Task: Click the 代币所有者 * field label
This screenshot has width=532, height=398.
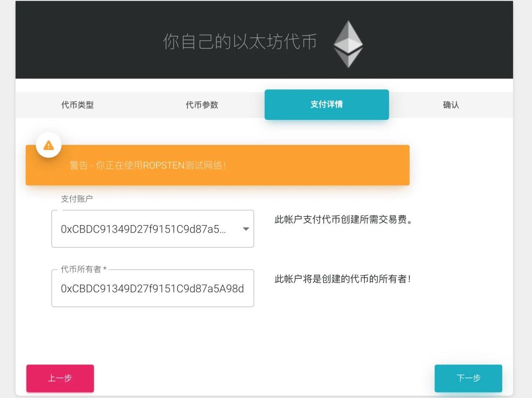Action: (x=84, y=270)
